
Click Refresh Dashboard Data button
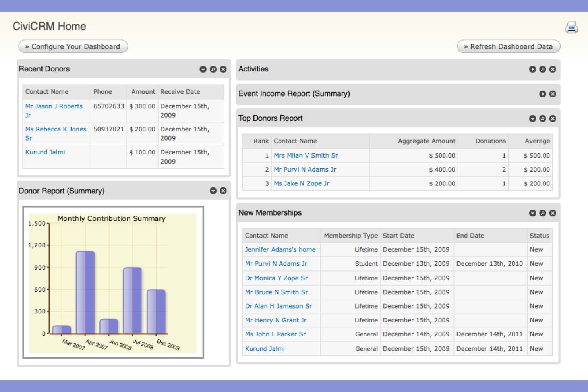(x=509, y=46)
